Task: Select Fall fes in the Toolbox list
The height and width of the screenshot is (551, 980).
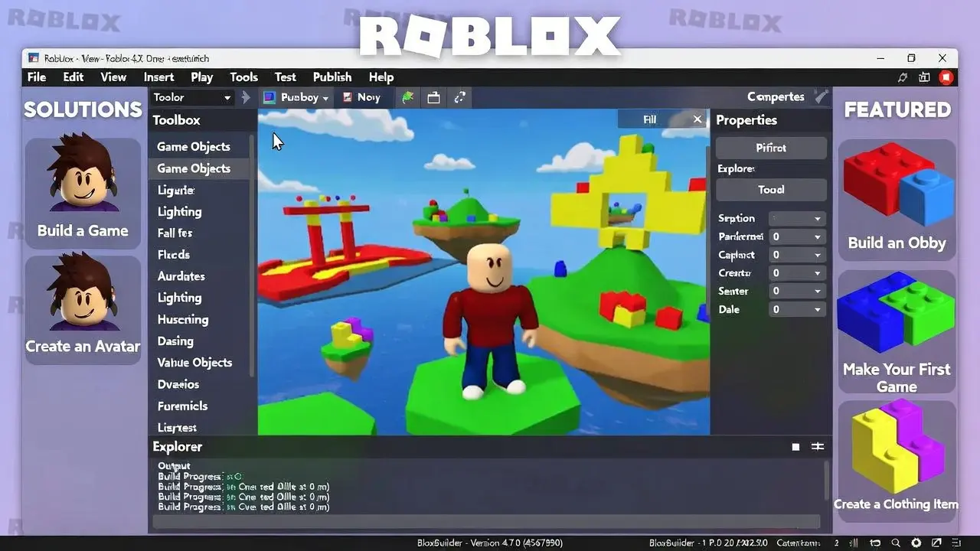Action: click(175, 233)
